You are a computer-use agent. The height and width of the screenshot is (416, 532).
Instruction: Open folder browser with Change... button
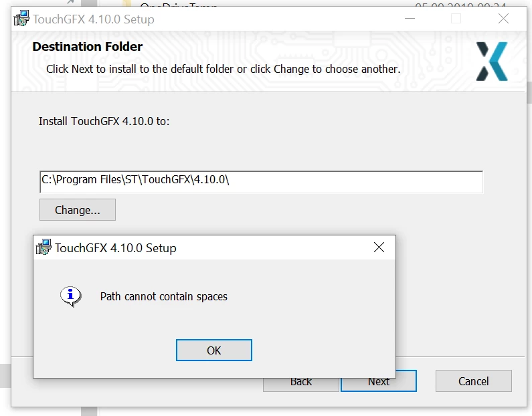coord(78,210)
